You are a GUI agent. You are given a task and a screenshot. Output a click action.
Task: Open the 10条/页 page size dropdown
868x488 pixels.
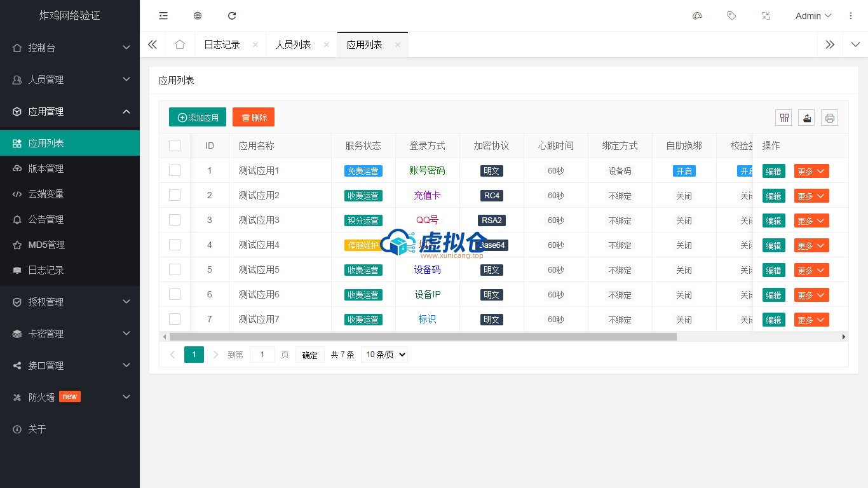click(384, 355)
